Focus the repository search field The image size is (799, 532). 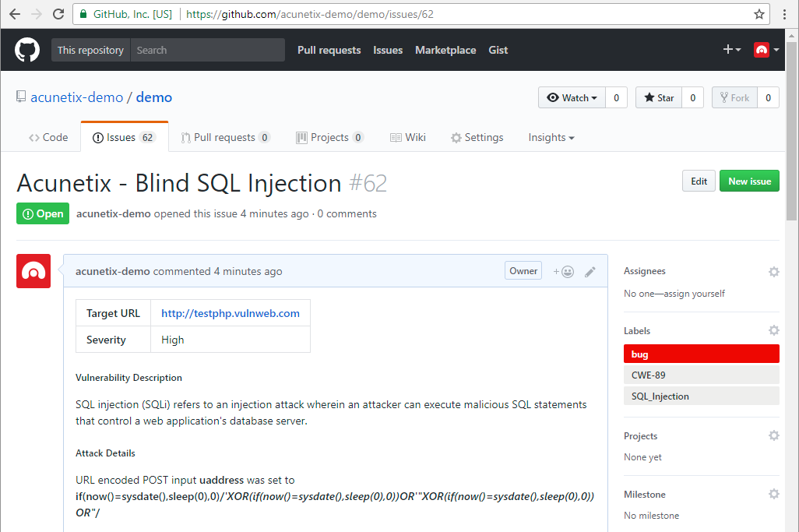point(207,50)
